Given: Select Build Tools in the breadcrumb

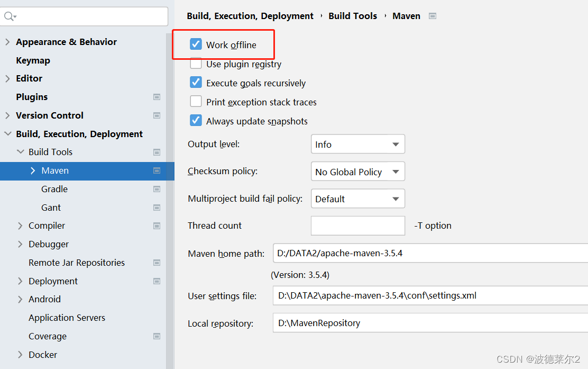Looking at the screenshot, I should pyautogui.click(x=353, y=16).
